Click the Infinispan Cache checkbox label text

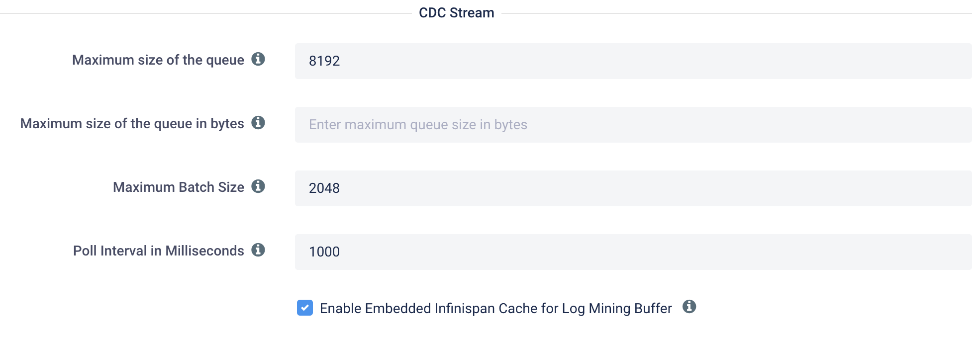(496, 308)
